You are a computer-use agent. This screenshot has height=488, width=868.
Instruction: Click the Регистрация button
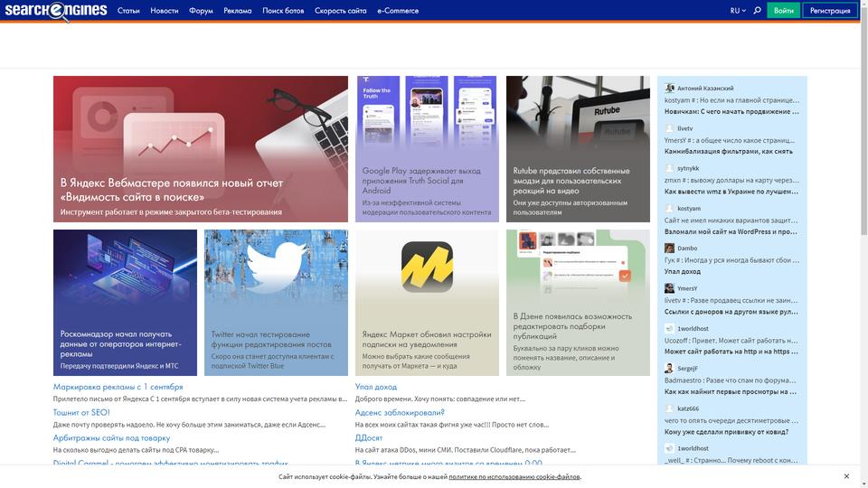pos(830,11)
